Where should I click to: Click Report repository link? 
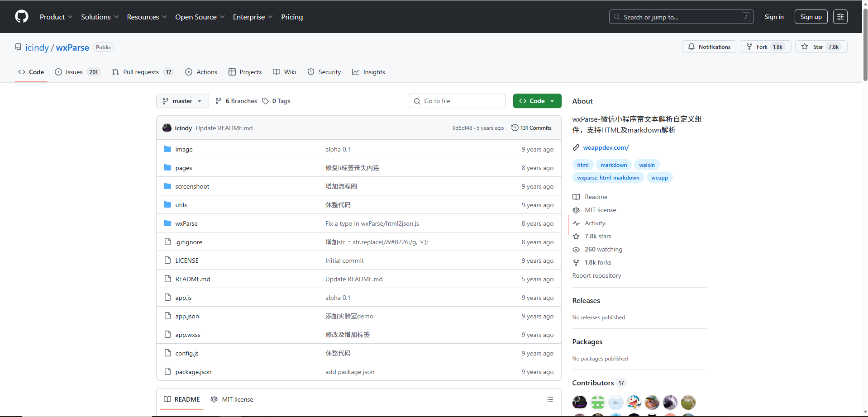coord(596,275)
